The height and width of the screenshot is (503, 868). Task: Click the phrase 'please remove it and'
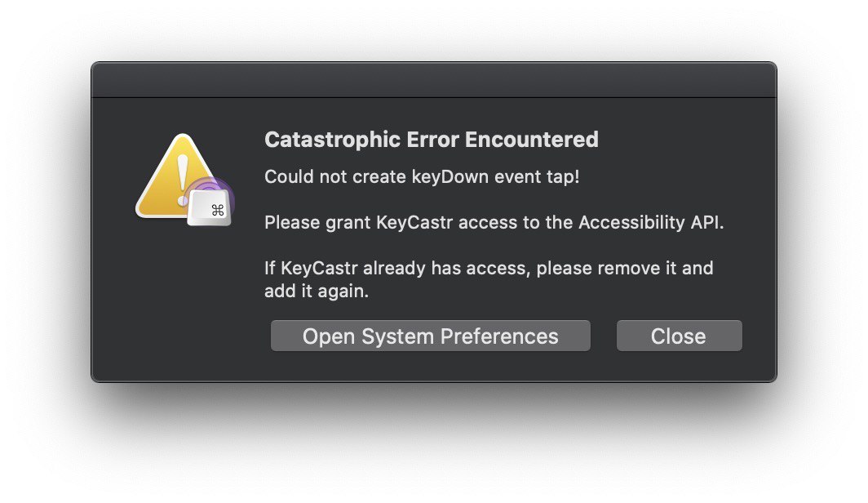624,268
